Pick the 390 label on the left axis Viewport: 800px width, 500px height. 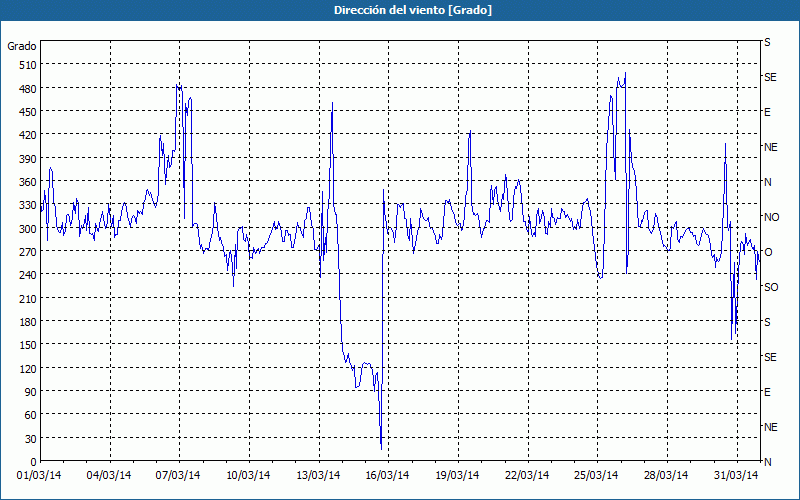tap(28, 159)
